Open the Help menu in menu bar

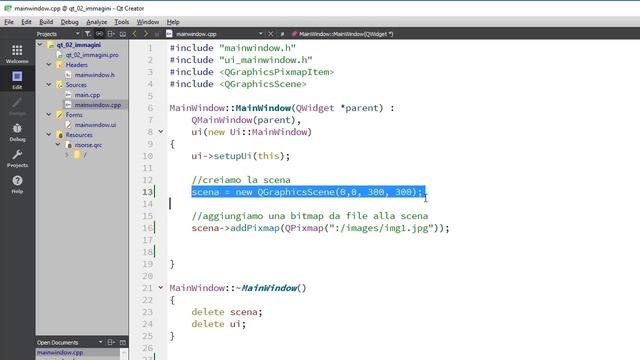[x=173, y=22]
